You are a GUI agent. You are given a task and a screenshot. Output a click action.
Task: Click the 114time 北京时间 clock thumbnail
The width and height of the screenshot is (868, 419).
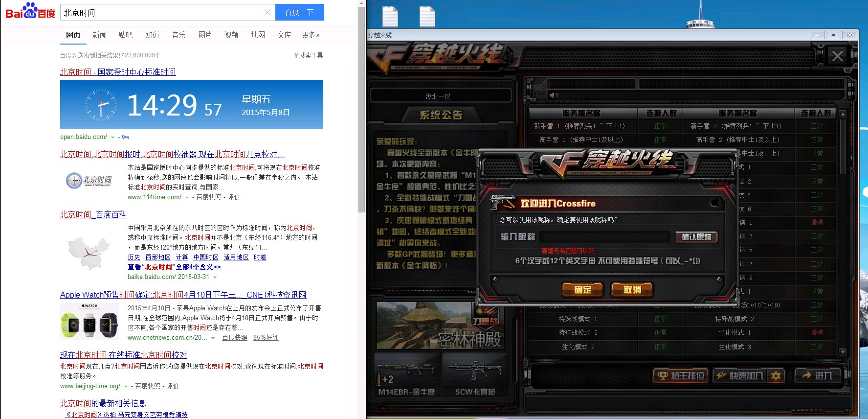coord(89,180)
